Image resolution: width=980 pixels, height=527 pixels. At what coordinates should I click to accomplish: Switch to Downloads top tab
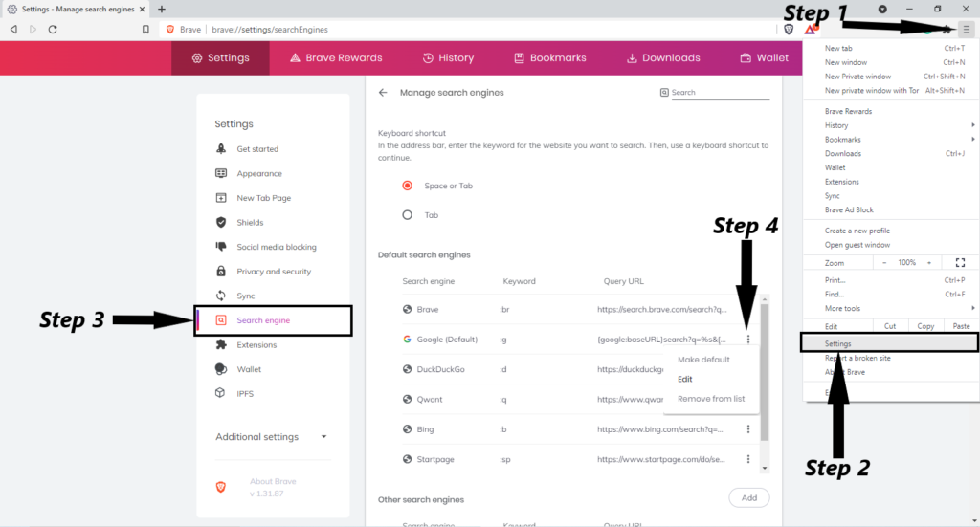[663, 58]
